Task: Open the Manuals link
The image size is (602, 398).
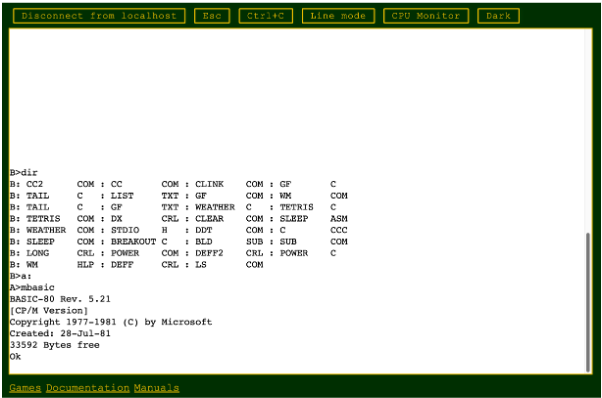Action: coord(157,388)
